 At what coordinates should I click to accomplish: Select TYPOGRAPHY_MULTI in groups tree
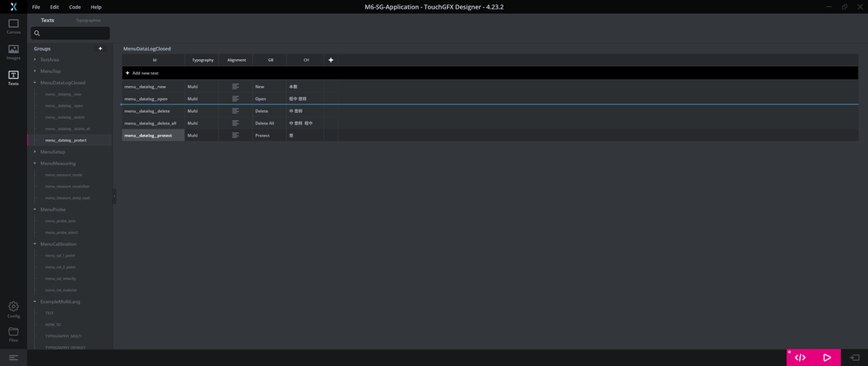[62, 336]
